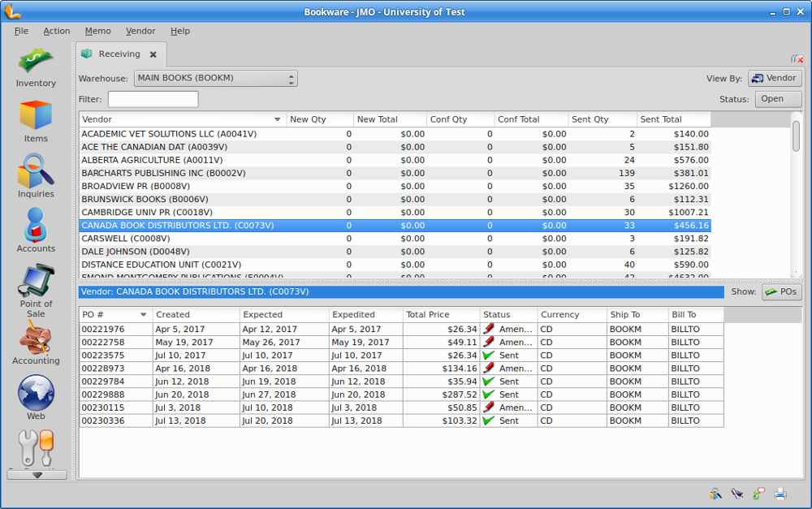Image resolution: width=812 pixels, height=509 pixels.
Task: Open the Warehouse MAIN BOOKS dropdown
Action: pyautogui.click(x=215, y=78)
